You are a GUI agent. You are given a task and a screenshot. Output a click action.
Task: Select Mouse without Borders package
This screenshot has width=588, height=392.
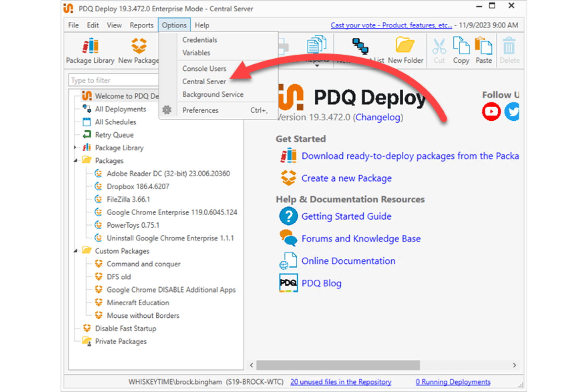coord(143,315)
